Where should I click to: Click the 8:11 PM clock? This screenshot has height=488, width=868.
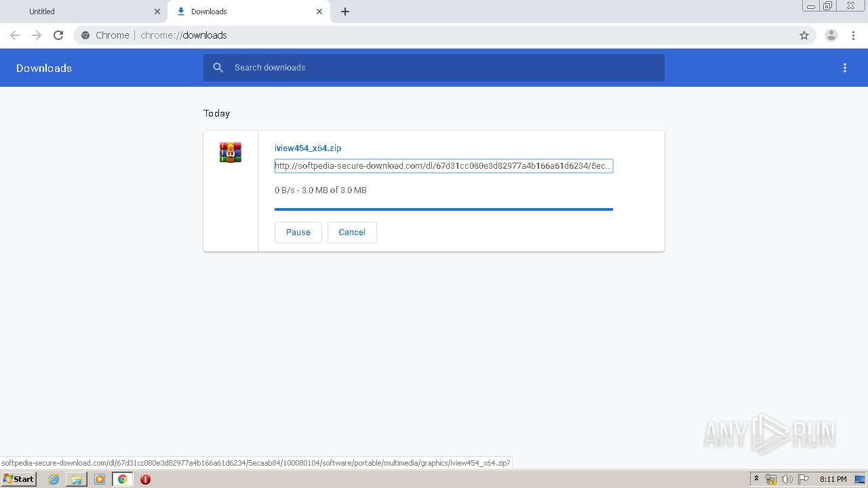tap(833, 479)
